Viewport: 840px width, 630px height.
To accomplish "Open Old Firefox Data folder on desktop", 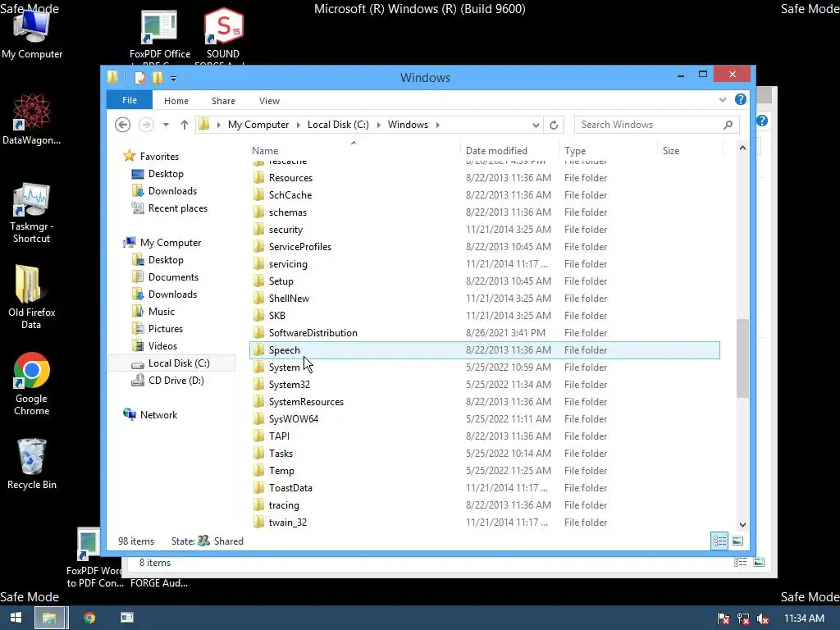I will coord(32,297).
